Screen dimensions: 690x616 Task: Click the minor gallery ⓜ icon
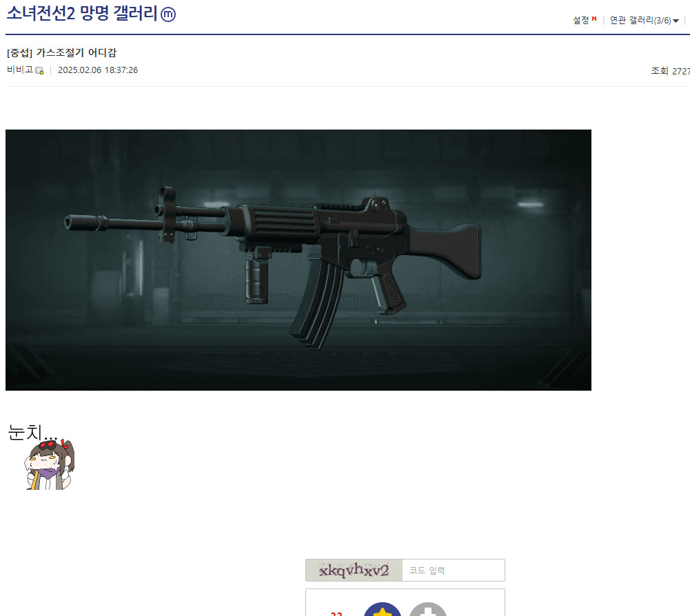(x=168, y=14)
